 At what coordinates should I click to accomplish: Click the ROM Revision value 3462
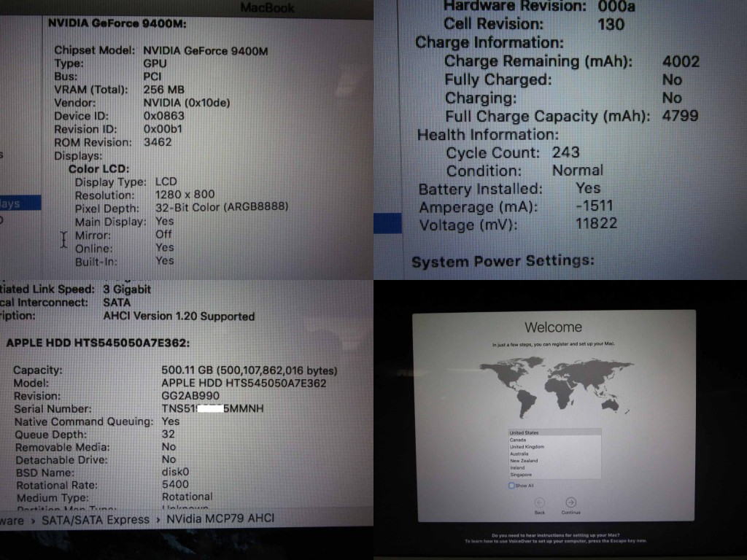coord(158,142)
